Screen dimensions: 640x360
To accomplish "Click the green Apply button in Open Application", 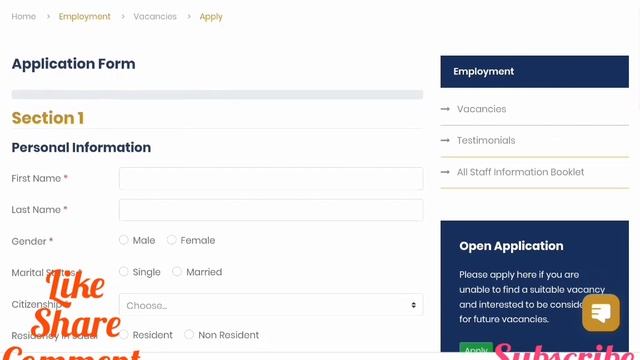I will click(476, 348).
